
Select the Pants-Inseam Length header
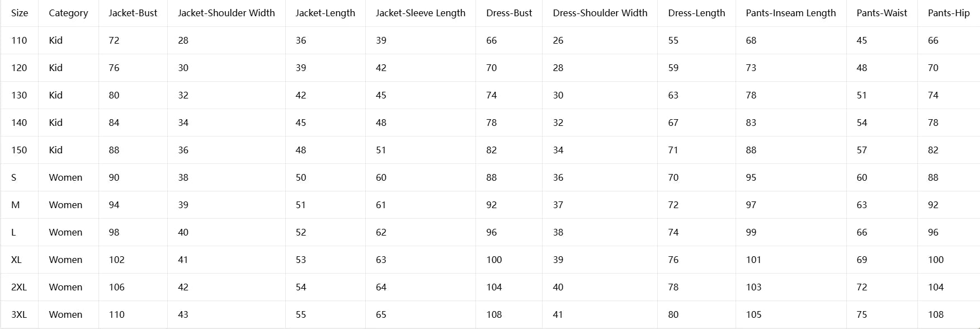coord(791,13)
